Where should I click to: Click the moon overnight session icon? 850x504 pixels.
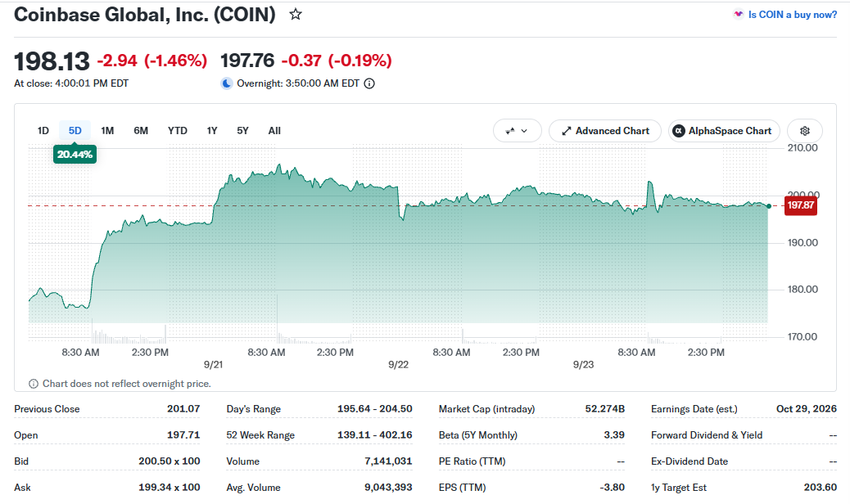tap(227, 83)
